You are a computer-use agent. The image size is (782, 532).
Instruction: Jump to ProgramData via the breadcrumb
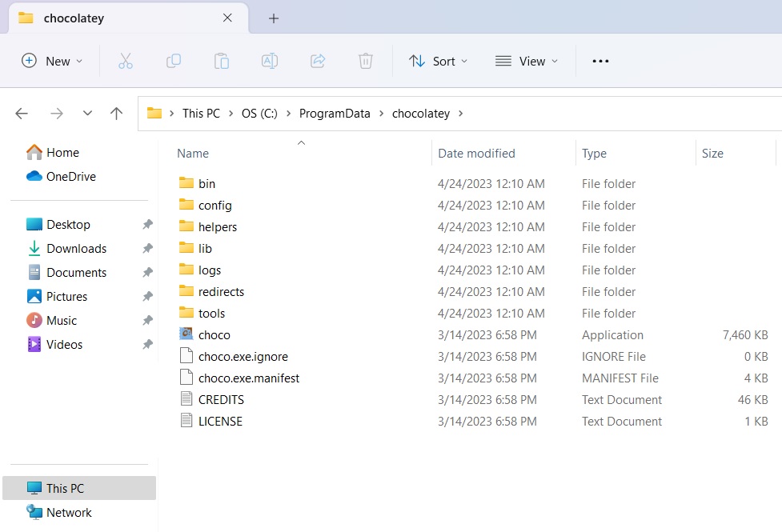tap(335, 113)
